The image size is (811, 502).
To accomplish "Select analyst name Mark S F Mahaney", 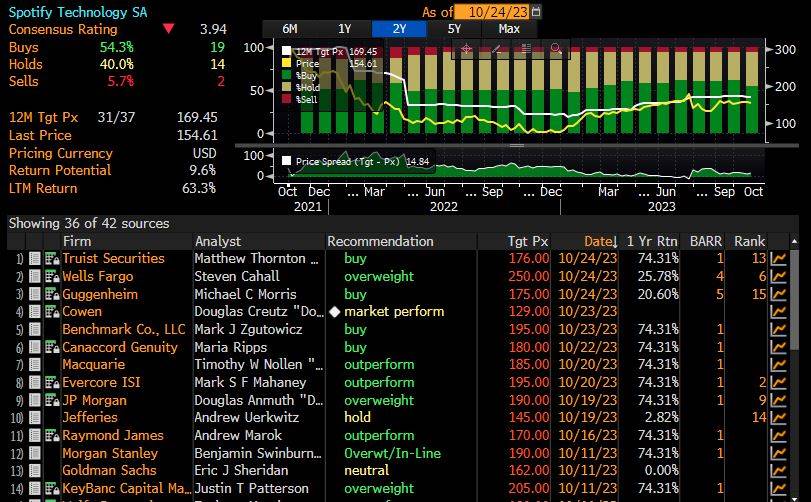I will 250,383.
